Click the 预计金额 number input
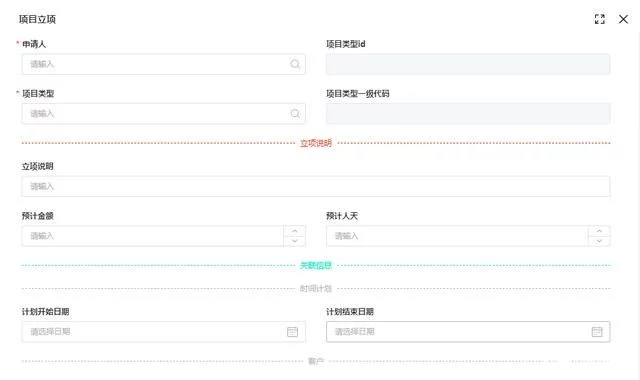640x380 pixels. (153, 236)
